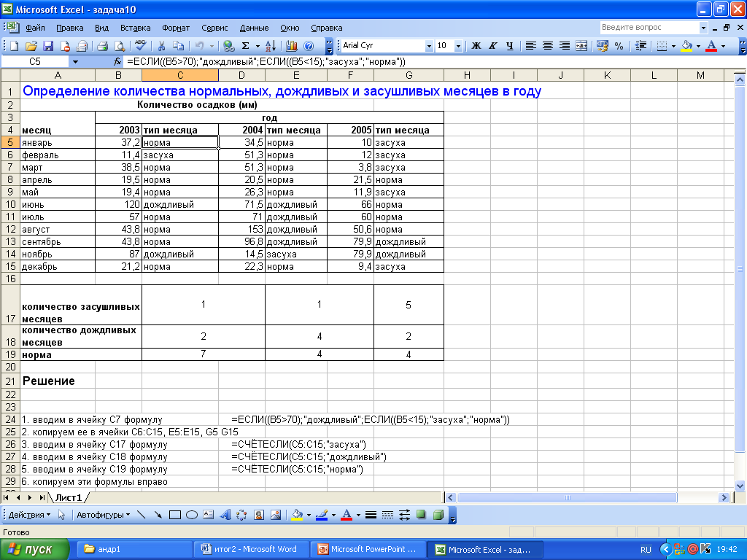Print the sheet using the printer icon
Image resolution: width=747 pixels, height=560 pixels.
click(x=102, y=46)
